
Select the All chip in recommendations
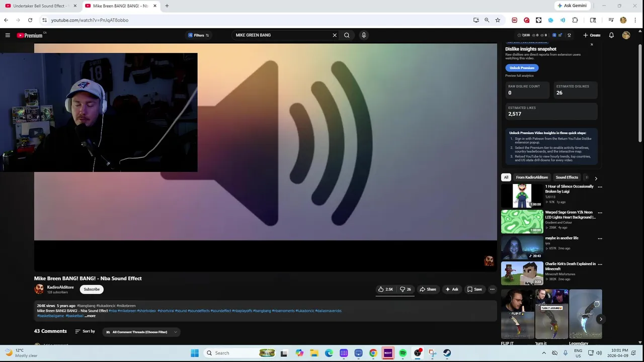point(506,177)
